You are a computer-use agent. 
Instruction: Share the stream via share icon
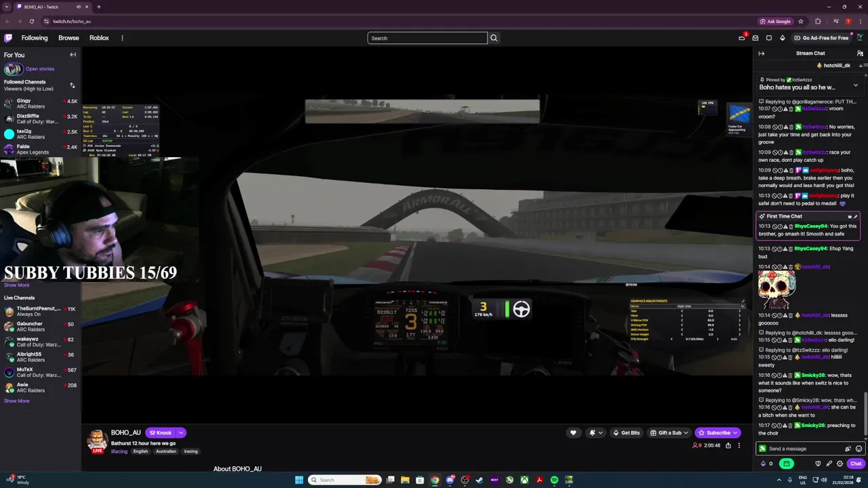coord(728,445)
